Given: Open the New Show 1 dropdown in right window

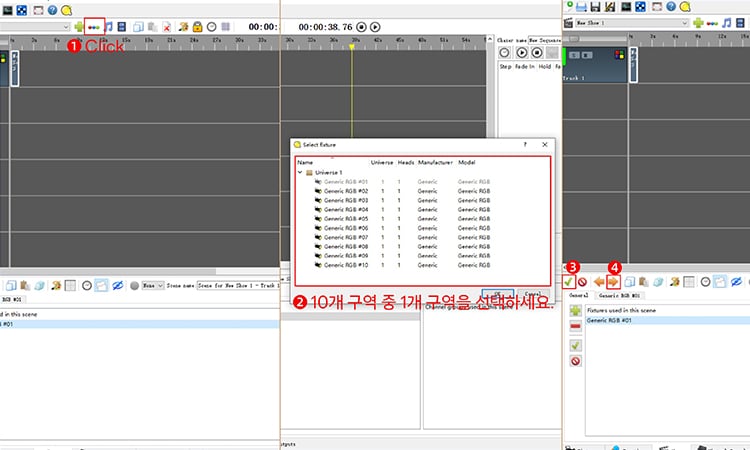Looking at the screenshot, I should [631, 22].
